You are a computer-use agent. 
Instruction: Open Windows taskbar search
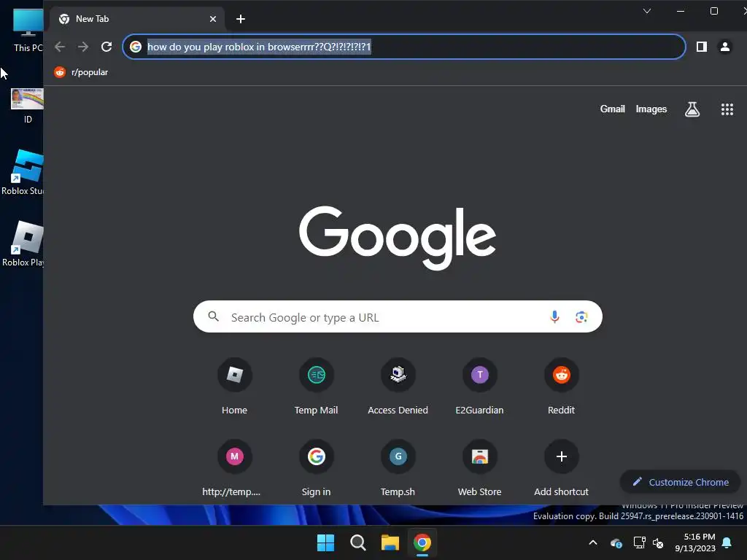pyautogui.click(x=357, y=542)
